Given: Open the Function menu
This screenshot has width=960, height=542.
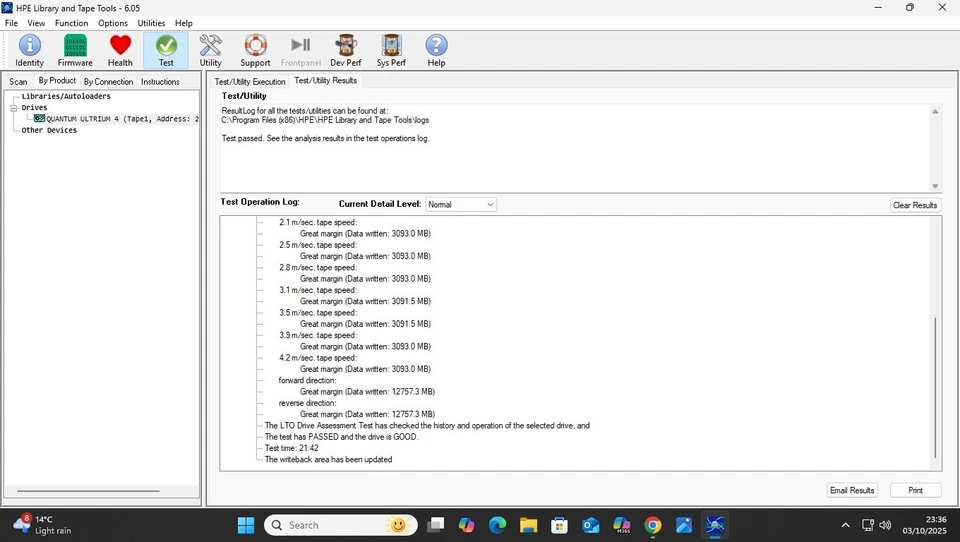Looking at the screenshot, I should tap(72, 23).
